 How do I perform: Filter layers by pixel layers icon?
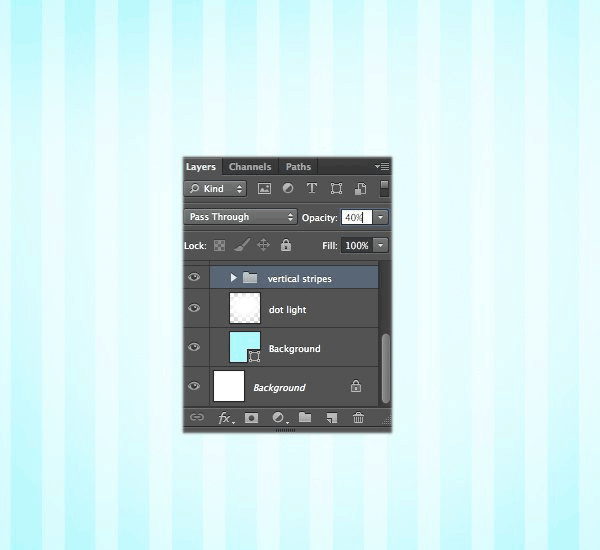264,188
